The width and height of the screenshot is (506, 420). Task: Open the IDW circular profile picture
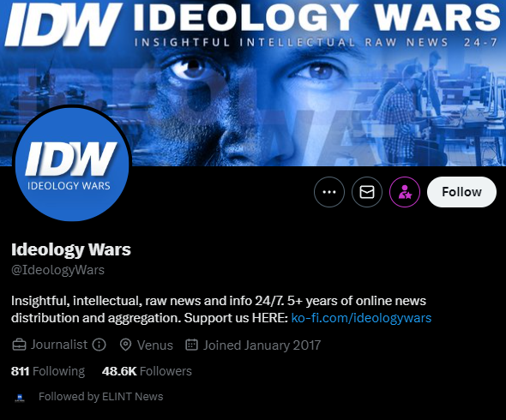(72, 164)
